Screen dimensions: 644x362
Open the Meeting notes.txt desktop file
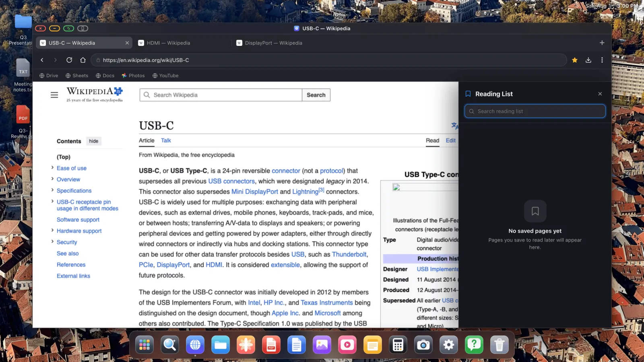click(x=23, y=75)
